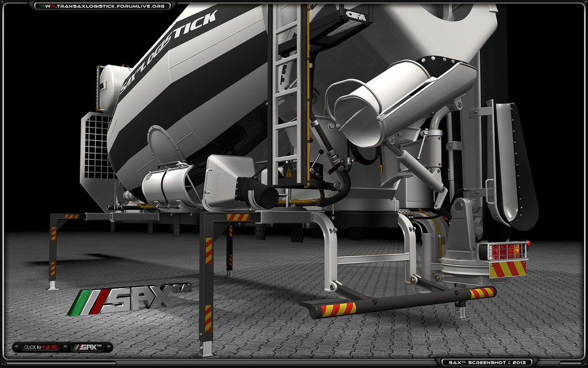Click the yellow warning triangle sticker by ladder
Viewport: 588px width, 368px height.
[289, 172]
